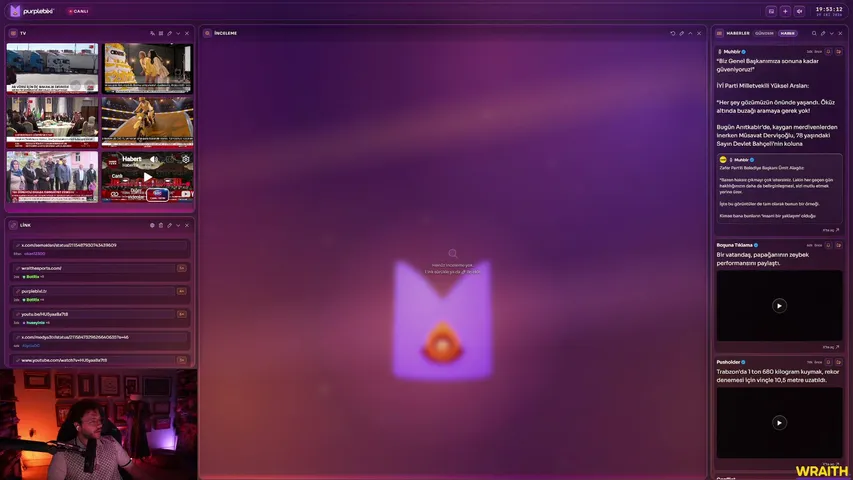Search news in the HABERLER panel

point(814,33)
